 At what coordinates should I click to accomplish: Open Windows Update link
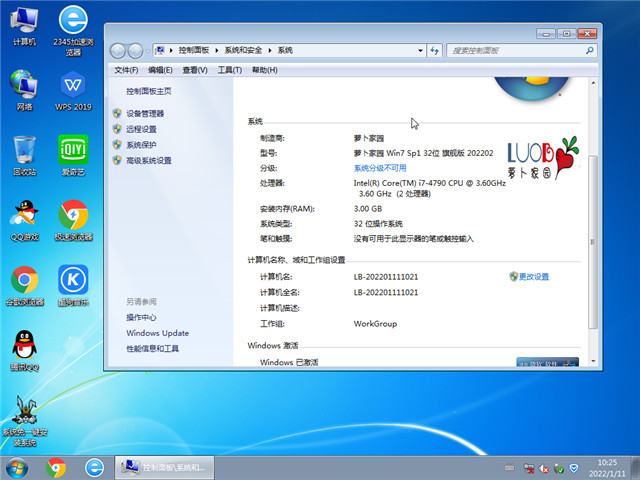[158, 333]
